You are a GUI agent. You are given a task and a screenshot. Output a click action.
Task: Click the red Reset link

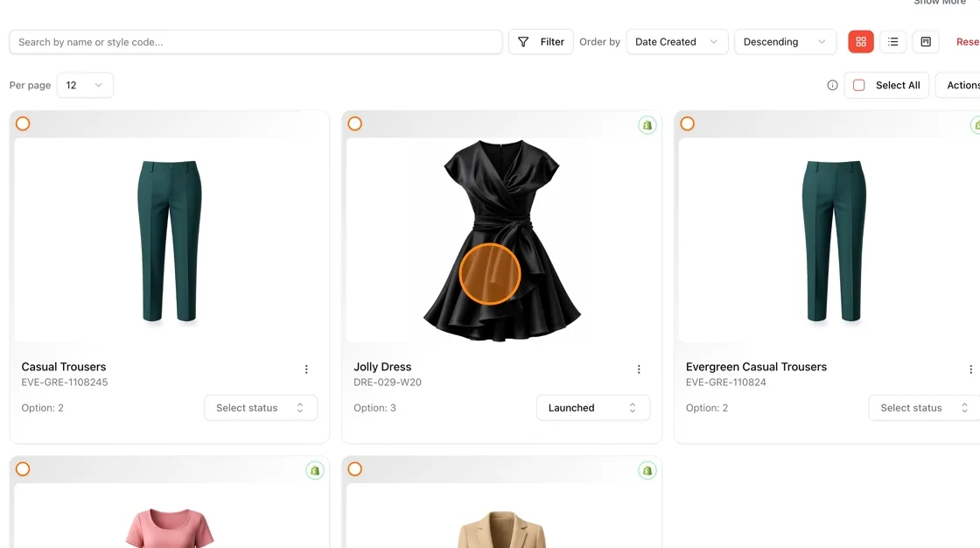[x=968, y=42]
